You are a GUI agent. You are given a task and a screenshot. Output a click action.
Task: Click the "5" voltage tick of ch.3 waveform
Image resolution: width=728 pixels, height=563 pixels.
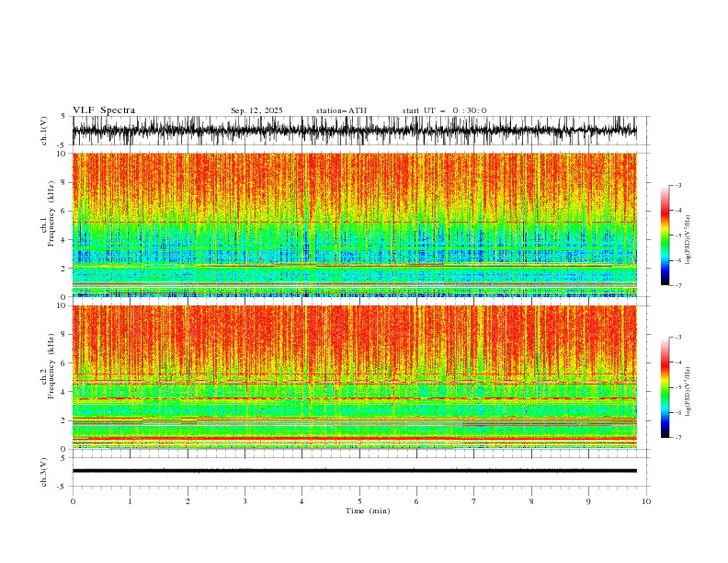pos(63,458)
